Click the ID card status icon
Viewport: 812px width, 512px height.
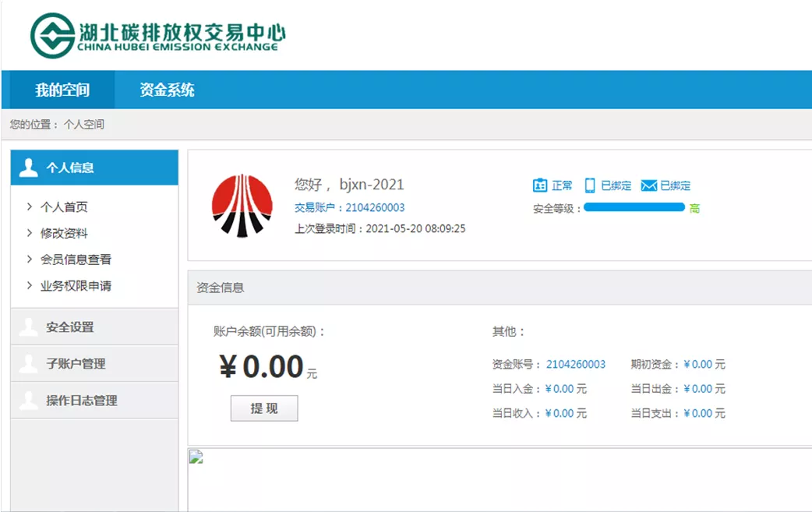540,185
